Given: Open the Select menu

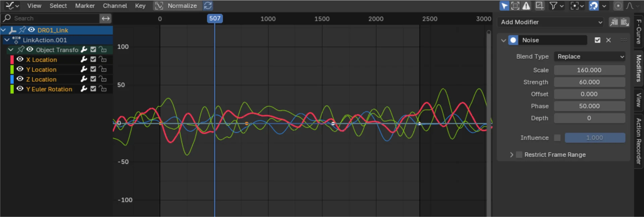Looking at the screenshot, I should [x=58, y=6].
